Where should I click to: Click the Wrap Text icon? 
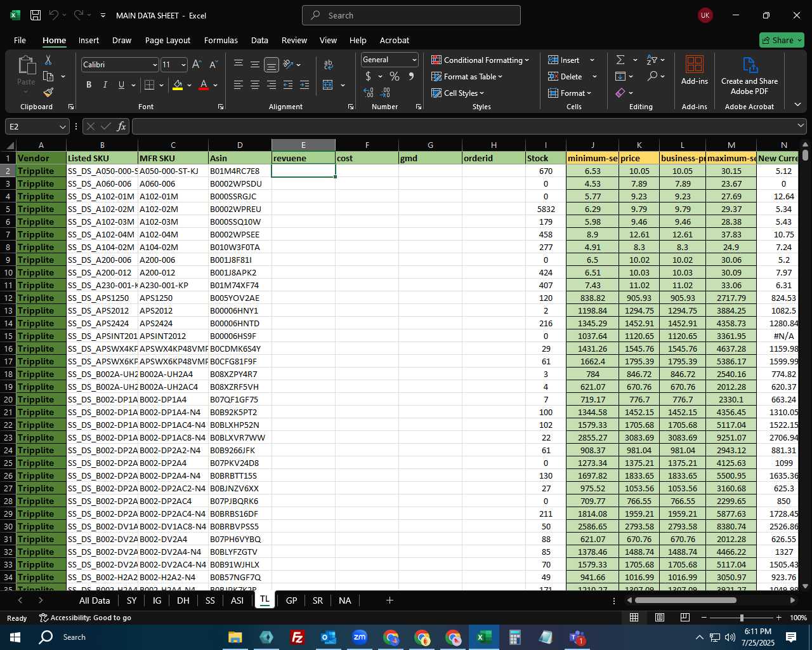click(329, 64)
